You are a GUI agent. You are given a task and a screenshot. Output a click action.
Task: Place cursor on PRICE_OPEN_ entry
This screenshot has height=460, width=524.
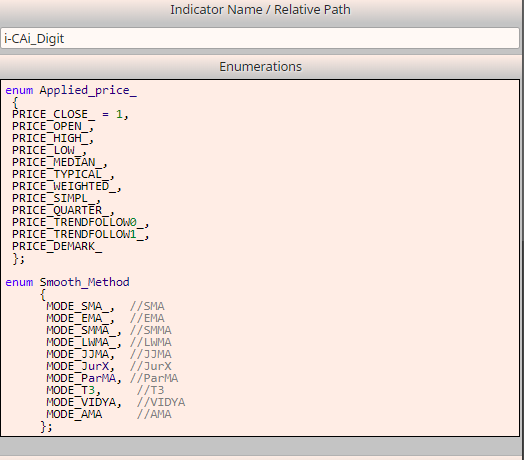[53, 127]
